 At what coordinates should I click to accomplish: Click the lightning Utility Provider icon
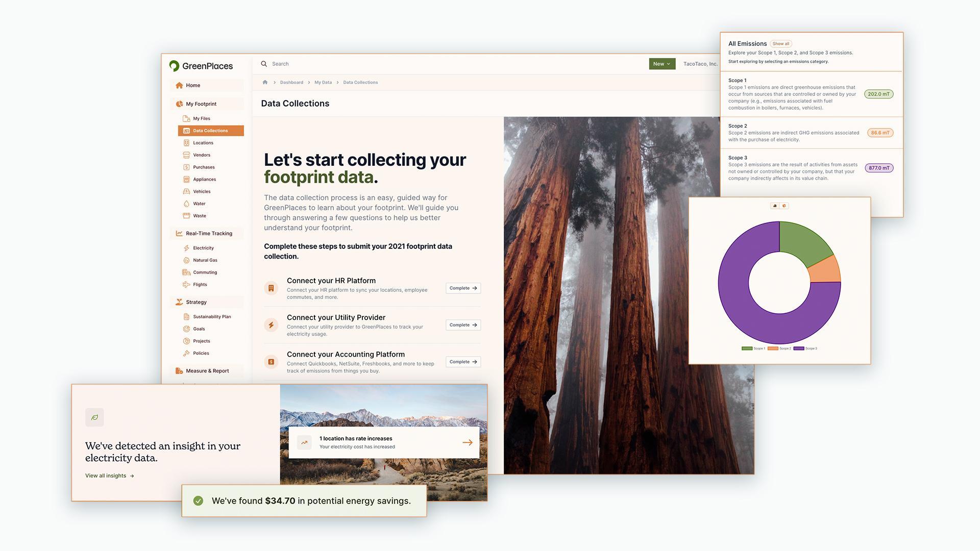[271, 325]
